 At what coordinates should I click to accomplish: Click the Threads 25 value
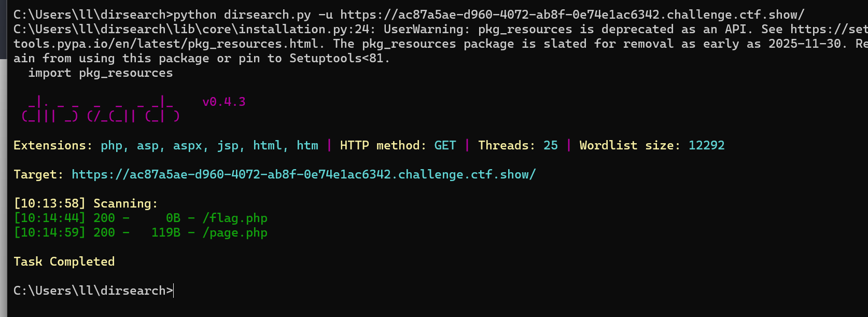coord(551,145)
